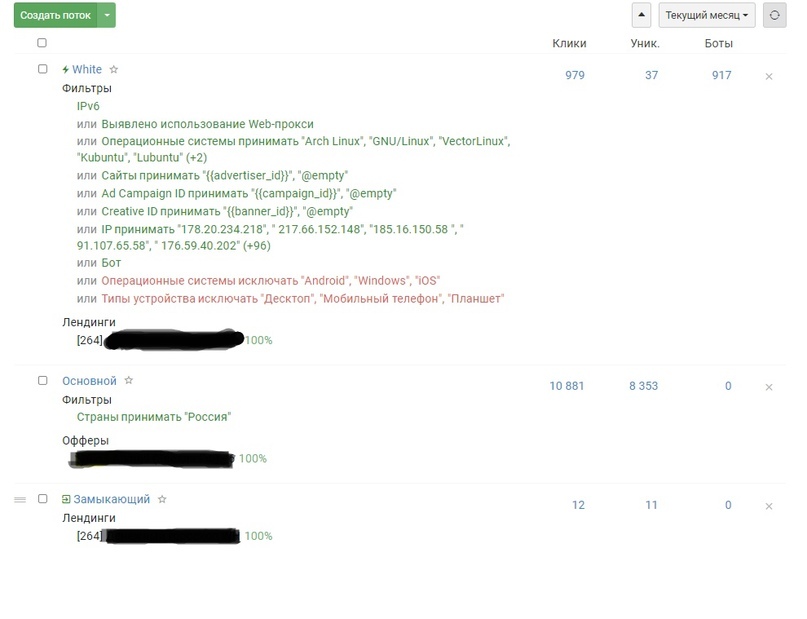Toggle the select-all checkbox in header
This screenshot has height=619, width=807.
pyautogui.click(x=42, y=43)
